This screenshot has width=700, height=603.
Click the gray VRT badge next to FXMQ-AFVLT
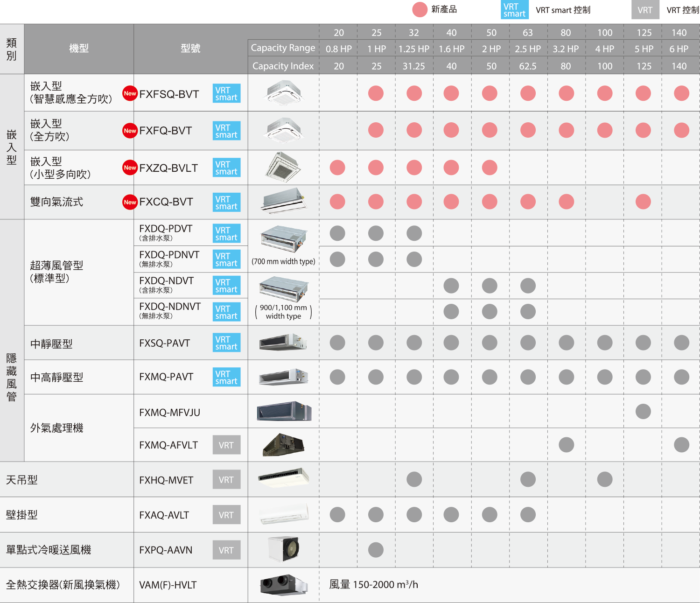226,445
